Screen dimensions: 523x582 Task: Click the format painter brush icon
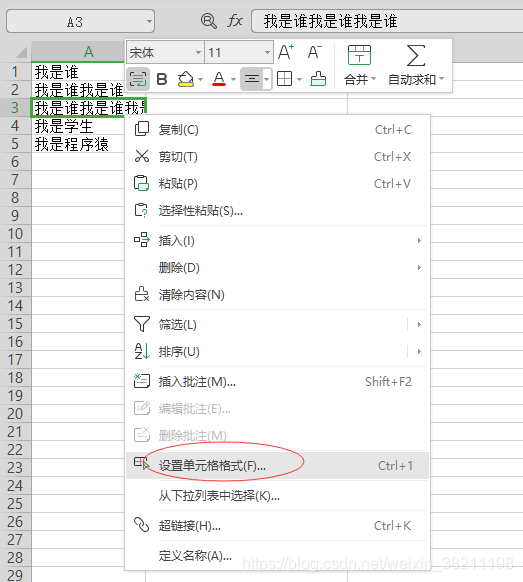[x=318, y=79]
